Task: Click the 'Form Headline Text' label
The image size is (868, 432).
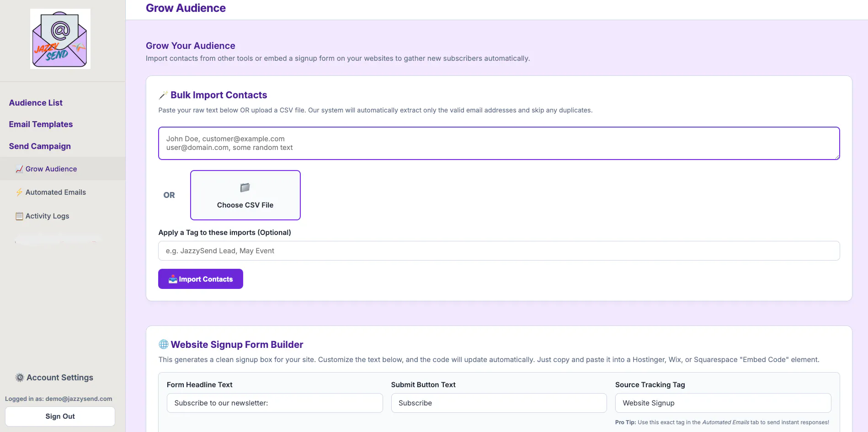Action: pyautogui.click(x=200, y=385)
